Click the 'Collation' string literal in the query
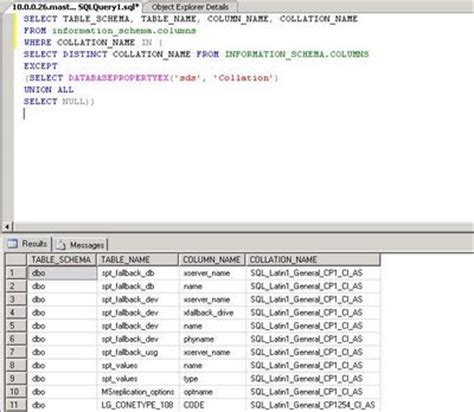The height and width of the screenshot is (412, 474). click(x=243, y=78)
